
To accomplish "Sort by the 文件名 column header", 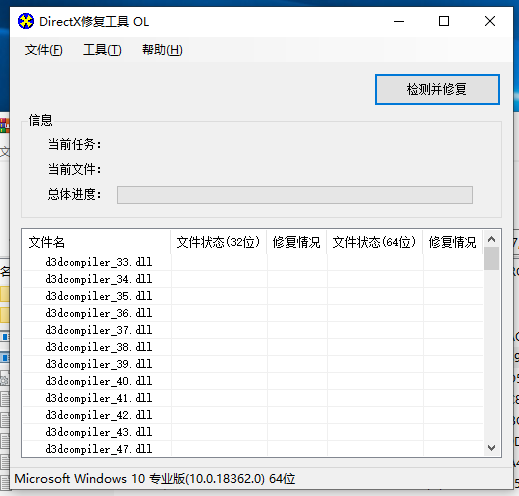I will [97, 242].
